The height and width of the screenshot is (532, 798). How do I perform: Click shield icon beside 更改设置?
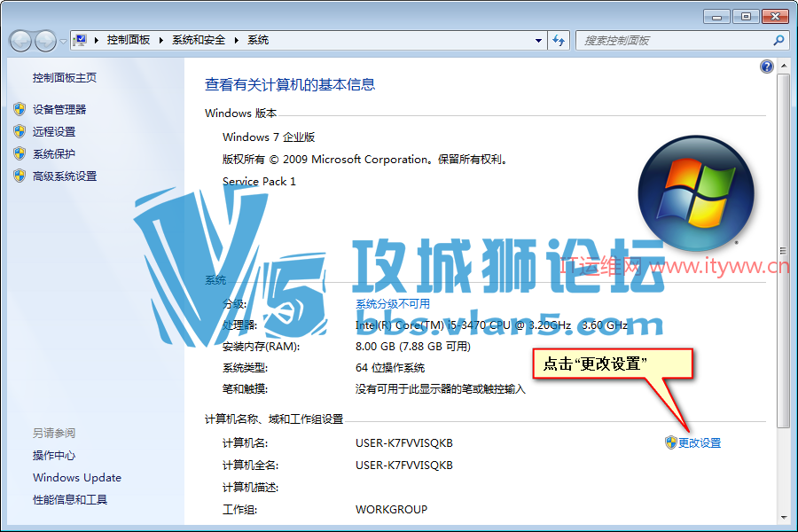tap(671, 442)
